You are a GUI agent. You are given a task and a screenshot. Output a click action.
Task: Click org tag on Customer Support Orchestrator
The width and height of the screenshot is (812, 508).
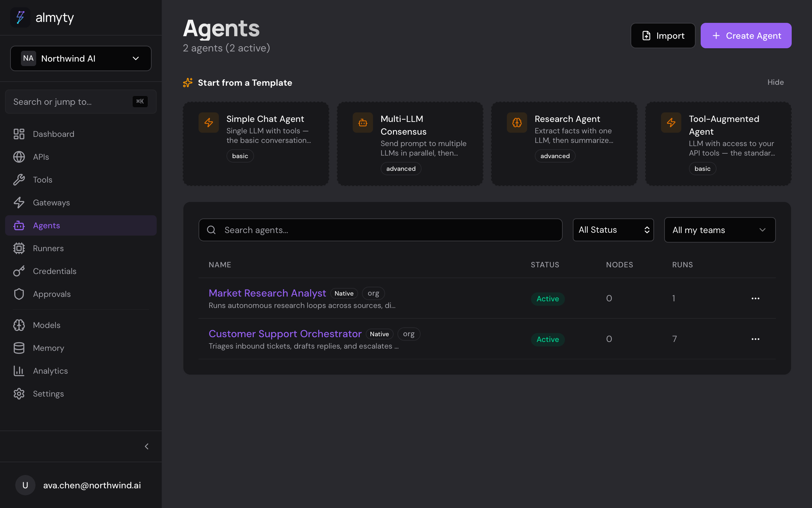tap(409, 334)
